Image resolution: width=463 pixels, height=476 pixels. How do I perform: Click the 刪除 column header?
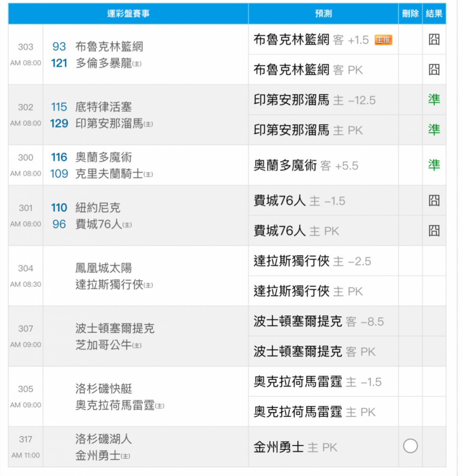(x=410, y=14)
